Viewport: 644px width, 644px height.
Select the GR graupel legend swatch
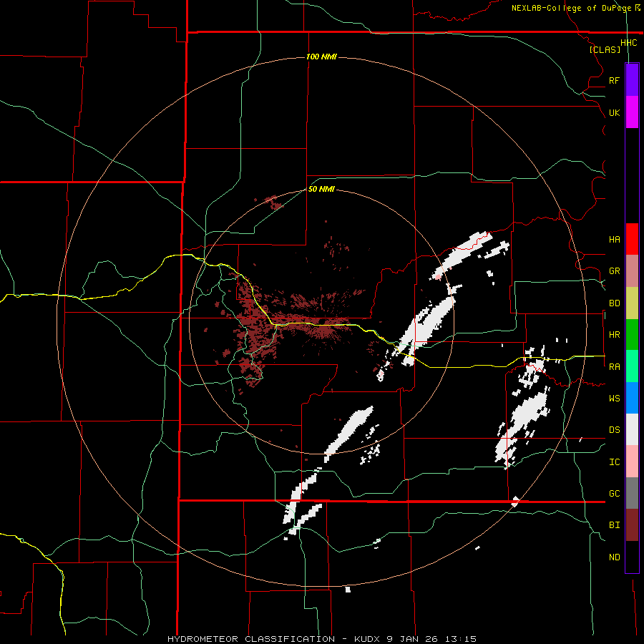[632, 271]
